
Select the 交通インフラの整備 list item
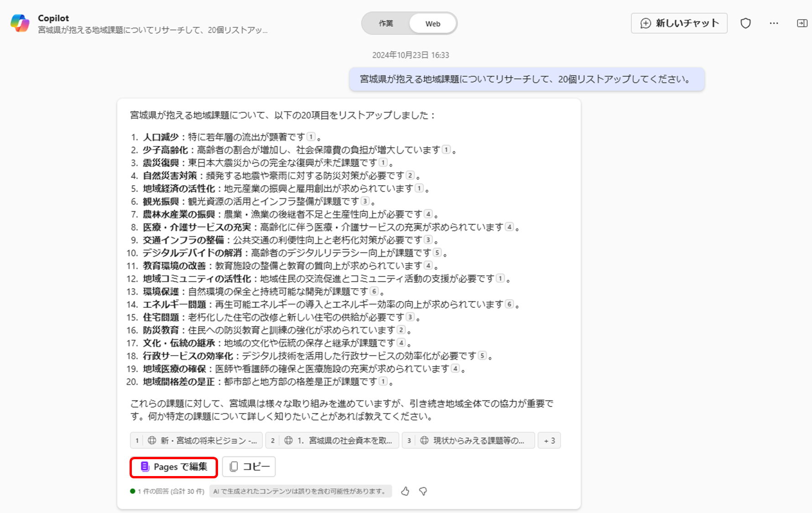(285, 240)
